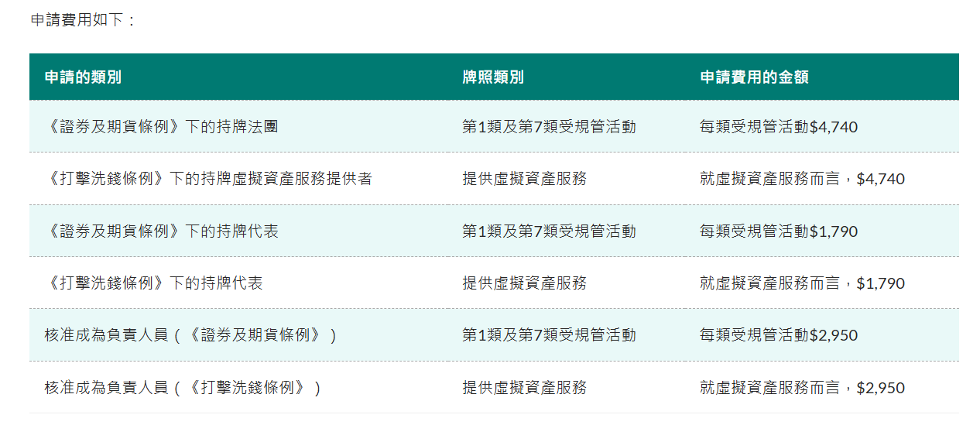Click the 申請費用的金額 column header

(754, 77)
